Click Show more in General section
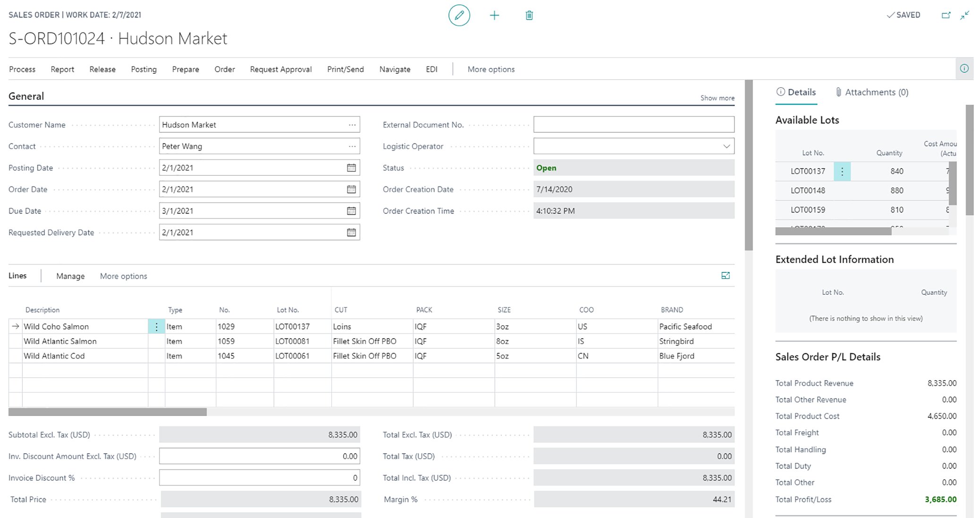The image size is (980, 518). pyautogui.click(x=717, y=98)
